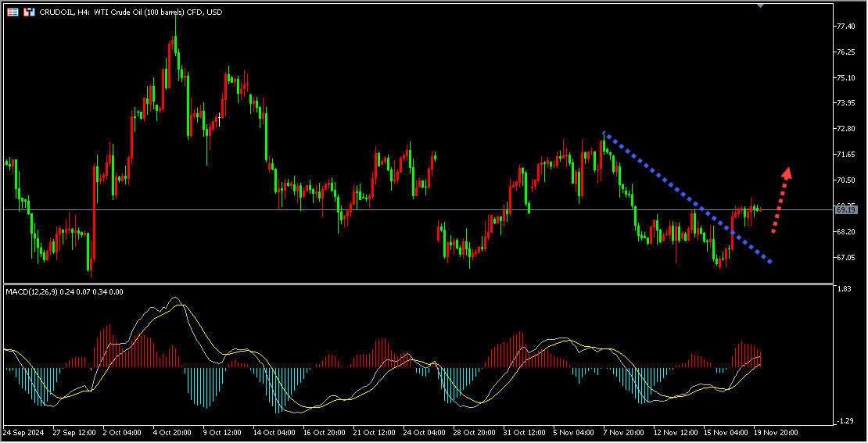Click the current price tag 69.19
Screen dimensions: 868x443
[x=845, y=209]
